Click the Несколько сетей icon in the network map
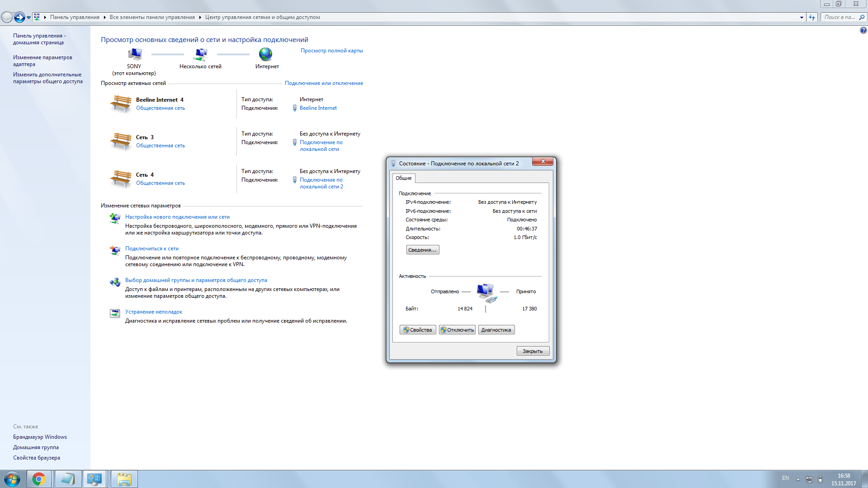 click(201, 55)
